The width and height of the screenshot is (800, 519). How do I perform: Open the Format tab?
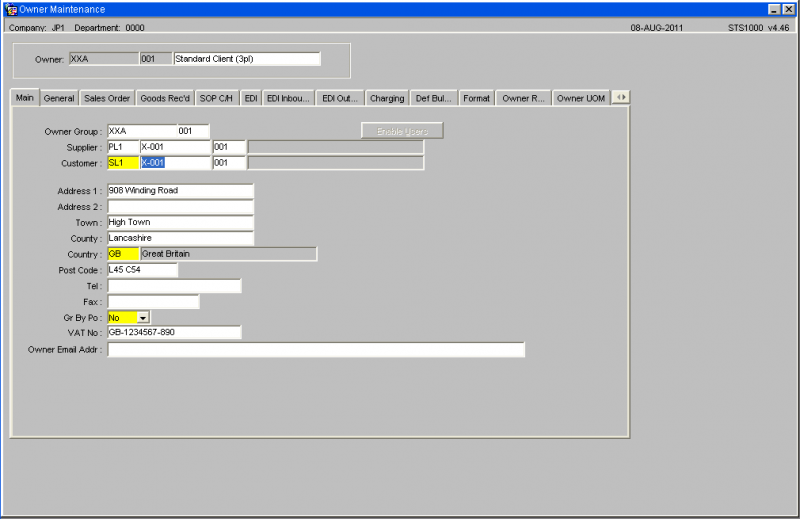(x=477, y=98)
